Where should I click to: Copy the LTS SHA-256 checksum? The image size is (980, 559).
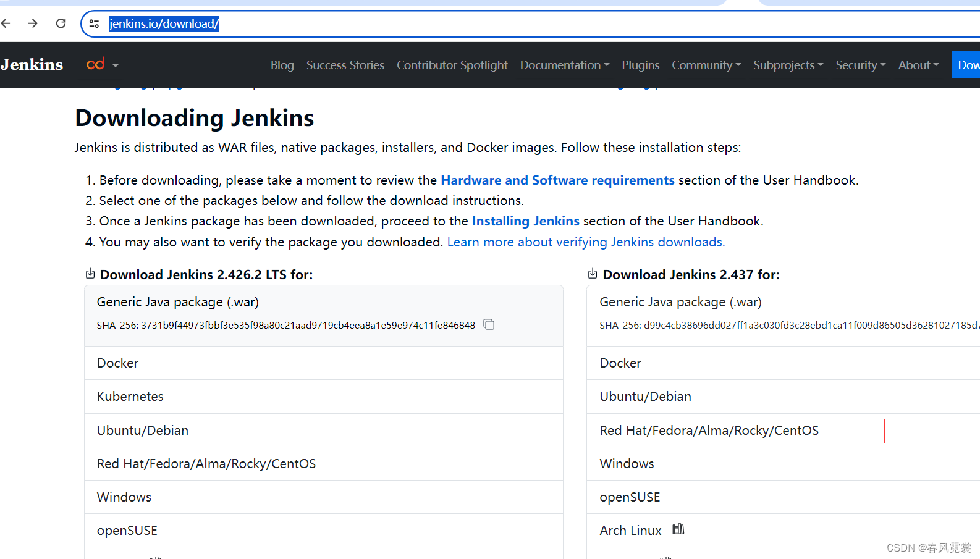[489, 324]
